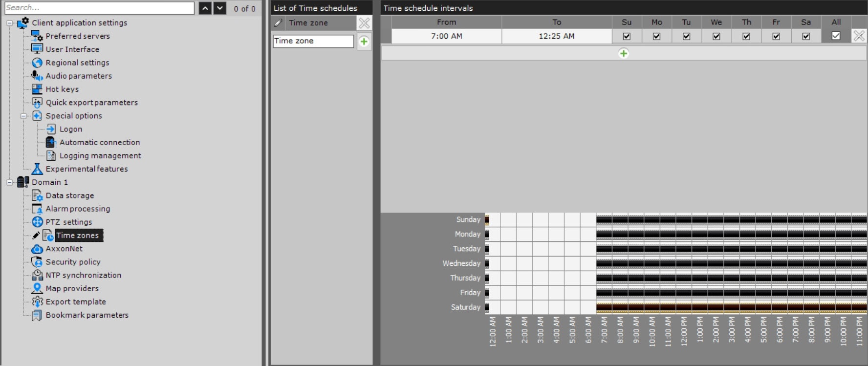Screen dimensions: 868x366
Task: Toggle the Friday (Fr) checkbox
Action: 776,36
